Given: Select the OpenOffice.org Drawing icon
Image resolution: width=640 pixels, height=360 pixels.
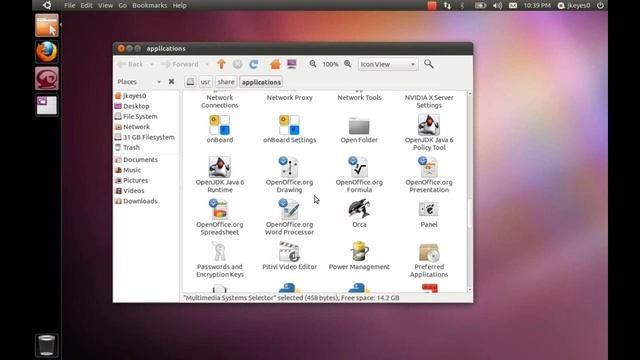Looking at the screenshot, I should [x=289, y=167].
